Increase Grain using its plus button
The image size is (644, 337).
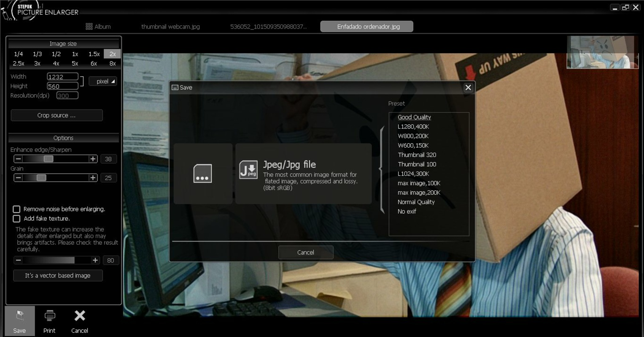pyautogui.click(x=94, y=177)
